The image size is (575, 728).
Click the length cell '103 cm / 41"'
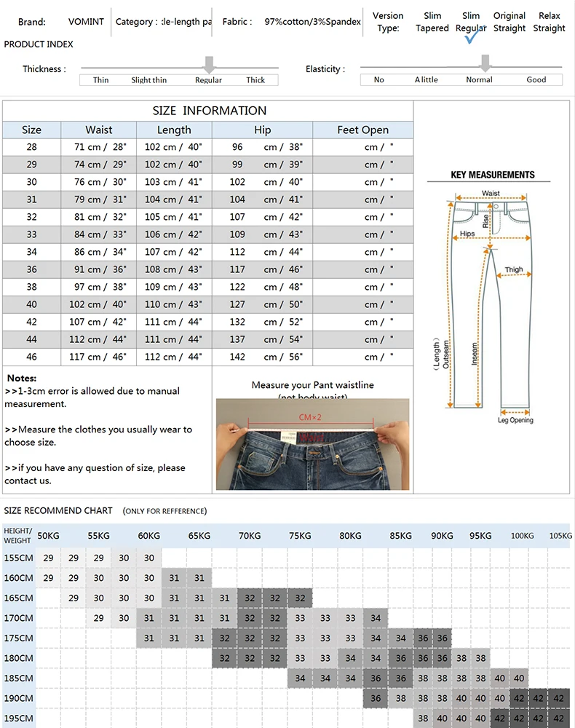pos(173,182)
